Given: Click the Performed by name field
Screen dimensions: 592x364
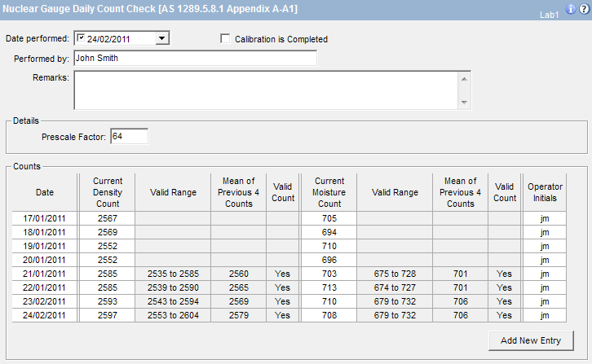Looking at the screenshot, I should click(194, 58).
